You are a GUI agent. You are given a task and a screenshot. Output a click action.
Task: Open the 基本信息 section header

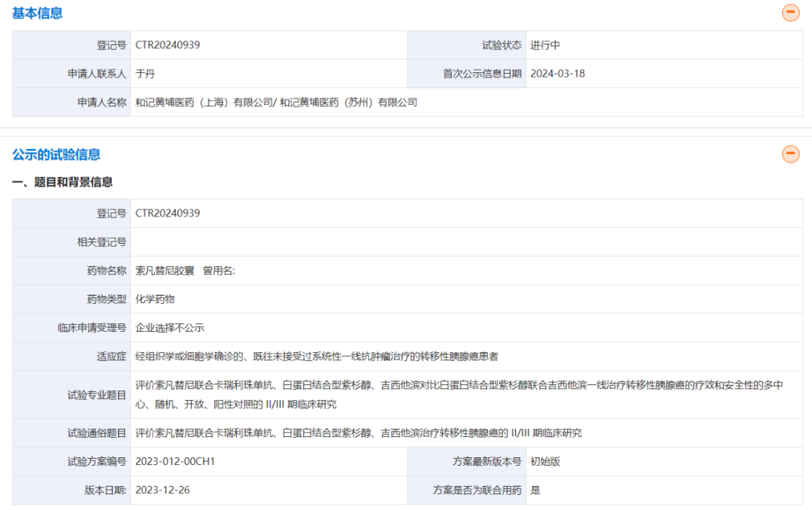[x=38, y=13]
